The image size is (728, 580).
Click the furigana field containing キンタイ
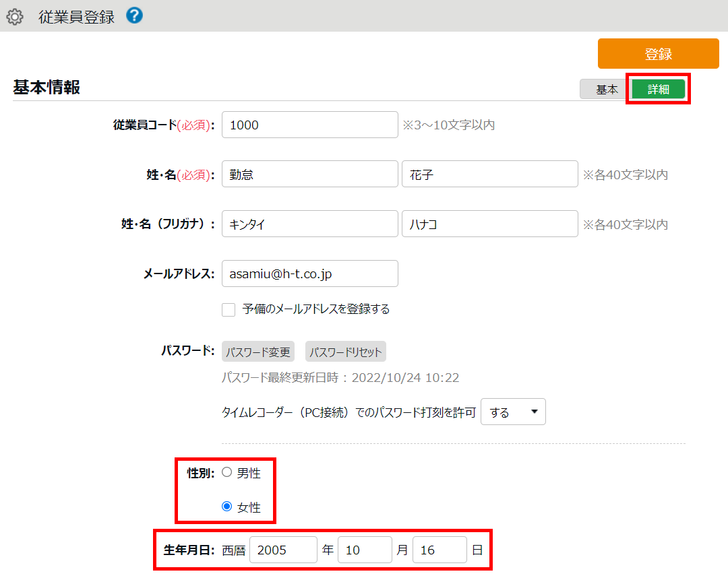coord(309,224)
